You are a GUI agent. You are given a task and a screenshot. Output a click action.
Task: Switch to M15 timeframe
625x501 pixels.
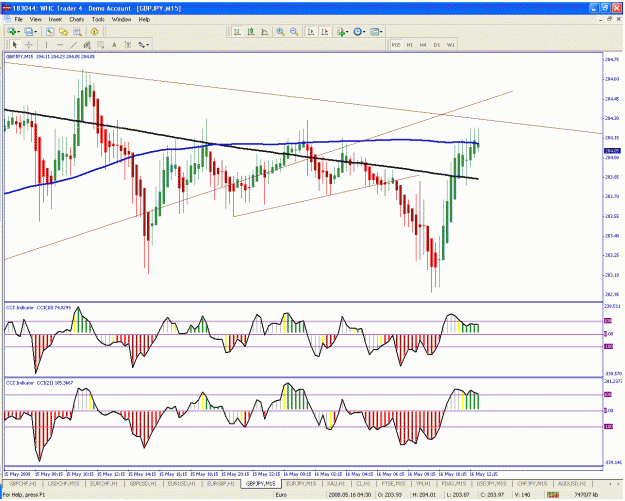coord(396,45)
